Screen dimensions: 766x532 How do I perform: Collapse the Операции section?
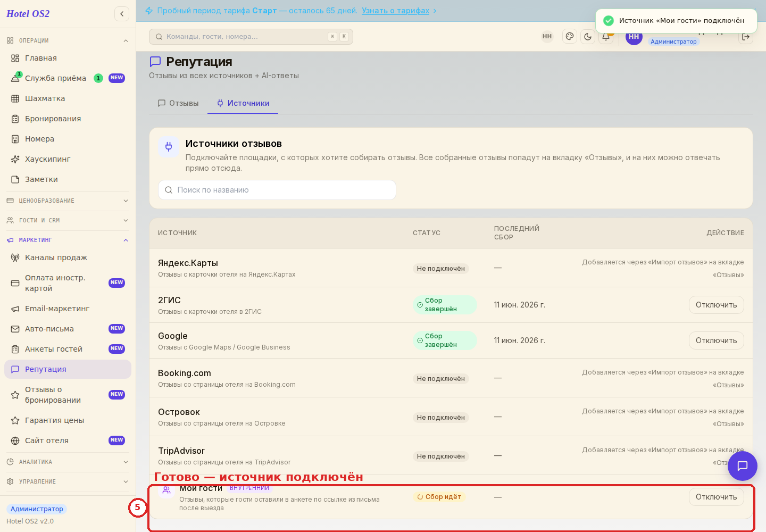click(x=68, y=40)
